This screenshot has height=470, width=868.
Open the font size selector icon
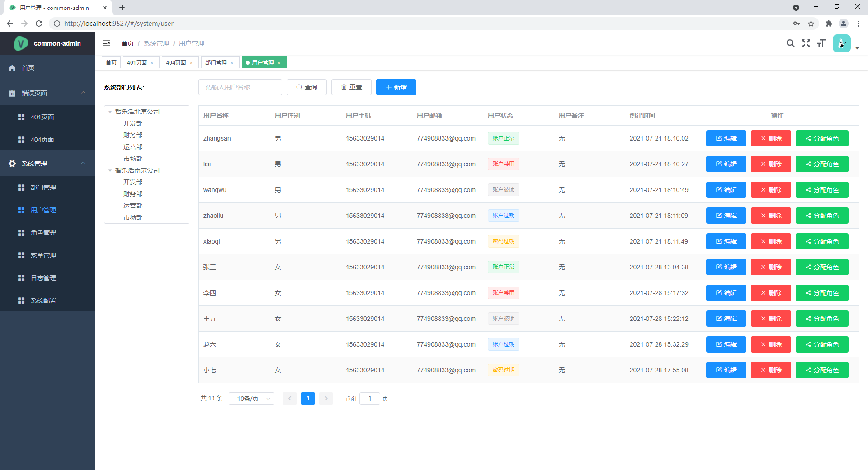pos(821,43)
